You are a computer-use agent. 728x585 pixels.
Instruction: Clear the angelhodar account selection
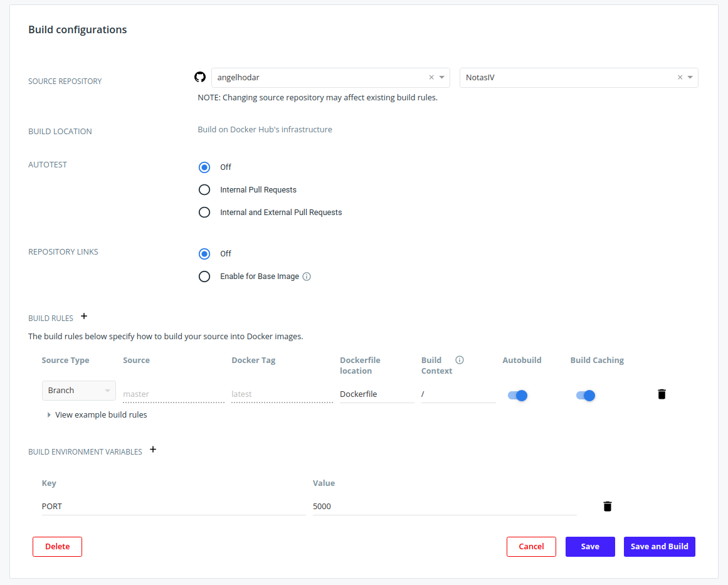(431, 78)
